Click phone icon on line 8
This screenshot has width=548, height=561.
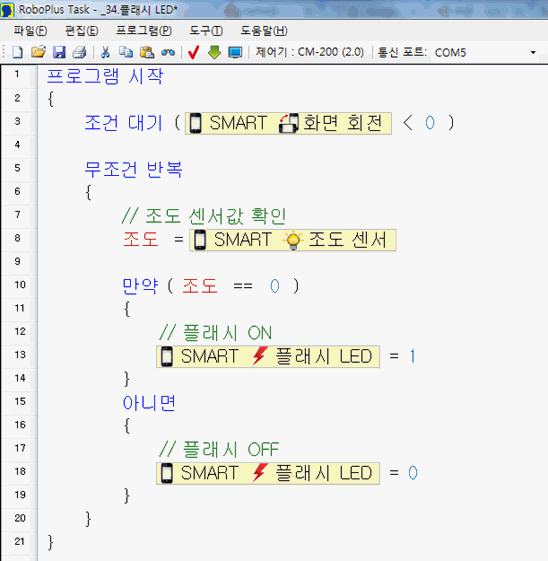tap(200, 240)
